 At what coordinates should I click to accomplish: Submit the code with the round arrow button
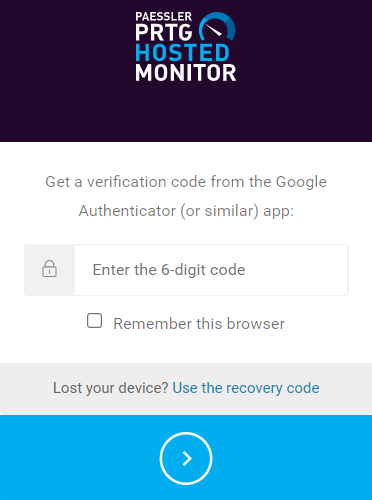point(186,458)
